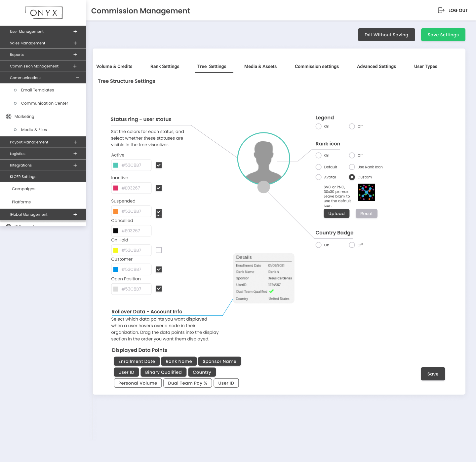Expand the User Management menu
476x462 pixels.
(x=75, y=32)
